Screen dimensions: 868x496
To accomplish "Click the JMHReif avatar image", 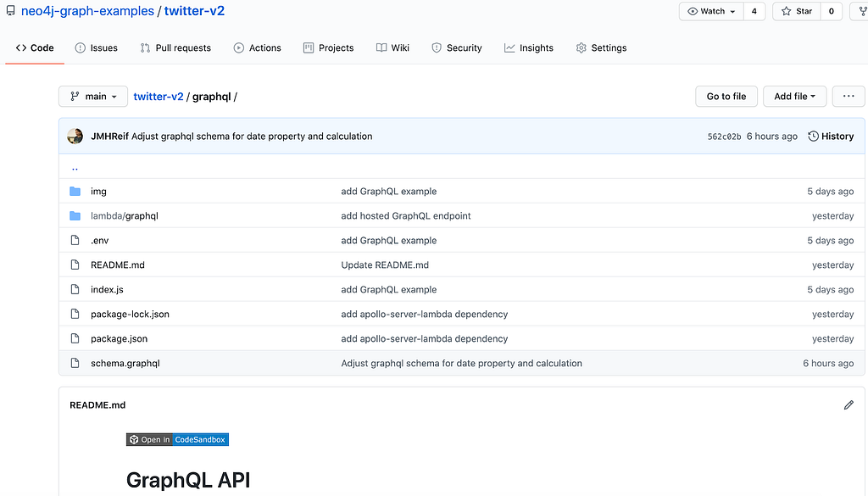I will [x=75, y=137].
